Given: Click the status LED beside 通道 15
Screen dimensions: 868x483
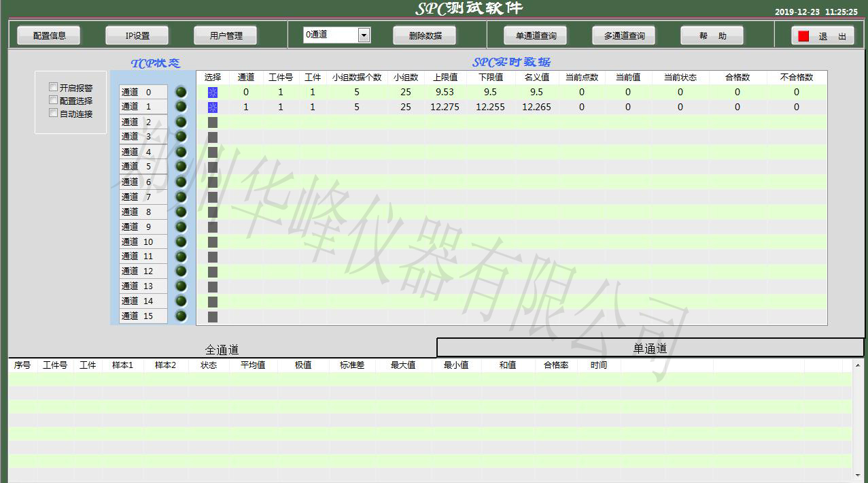Looking at the screenshot, I should 181,316.
